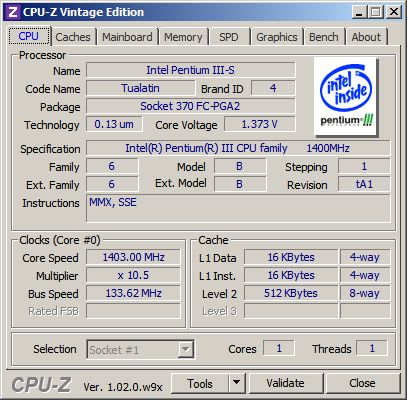This screenshot has height=400, width=407.
Task: Click the Ext. Model value 'B'
Action: click(x=240, y=184)
